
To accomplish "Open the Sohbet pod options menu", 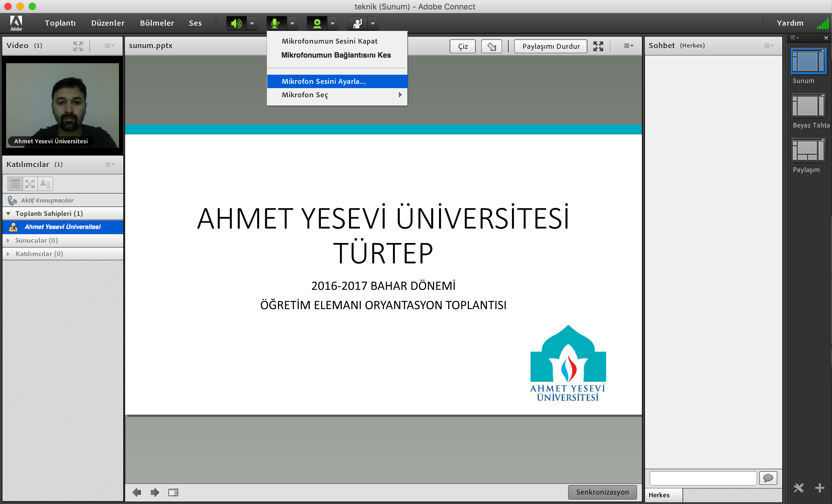I will tap(769, 46).
